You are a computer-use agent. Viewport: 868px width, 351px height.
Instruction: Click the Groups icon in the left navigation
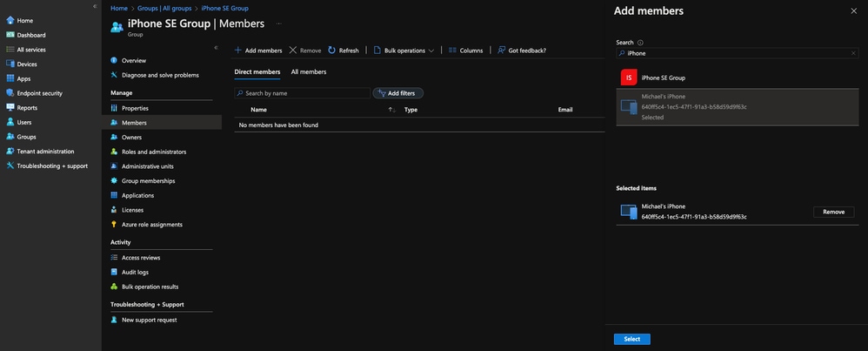pyautogui.click(x=10, y=137)
